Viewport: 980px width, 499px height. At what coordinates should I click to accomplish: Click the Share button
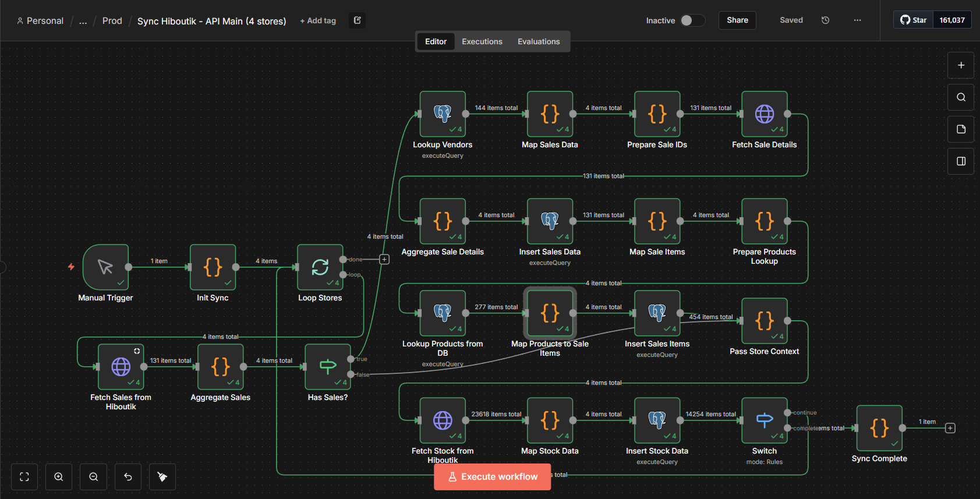pyautogui.click(x=737, y=20)
